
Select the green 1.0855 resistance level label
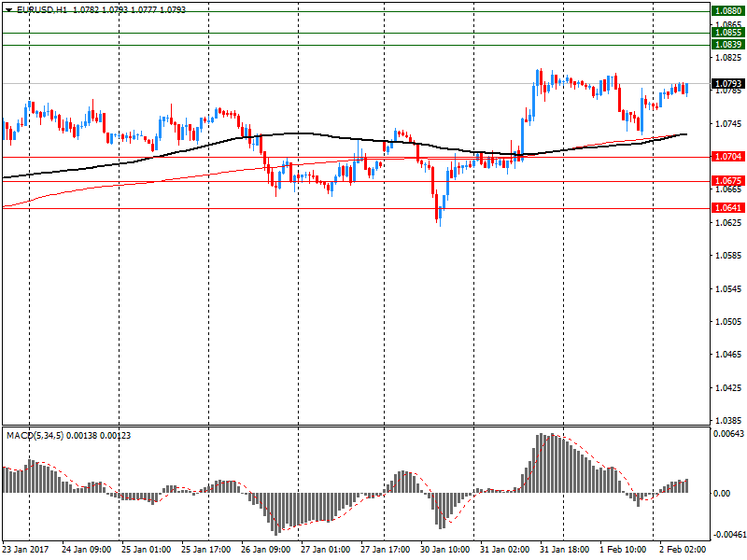point(728,33)
